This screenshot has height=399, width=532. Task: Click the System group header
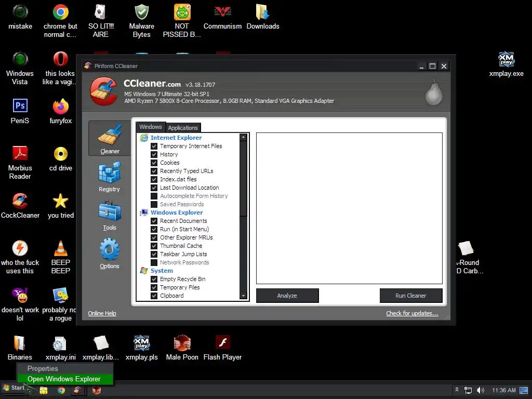click(162, 271)
